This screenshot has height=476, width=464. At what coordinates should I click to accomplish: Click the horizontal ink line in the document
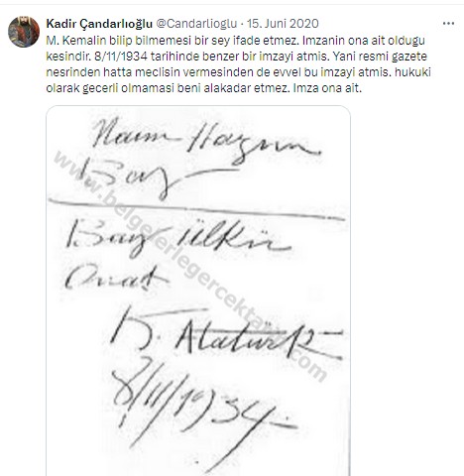[x=196, y=209]
